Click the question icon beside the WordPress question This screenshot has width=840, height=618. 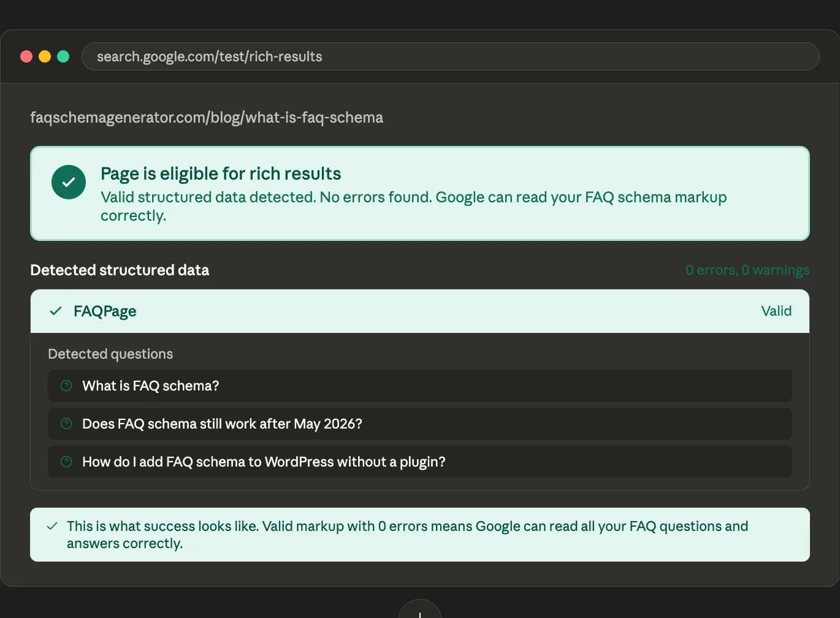66,462
